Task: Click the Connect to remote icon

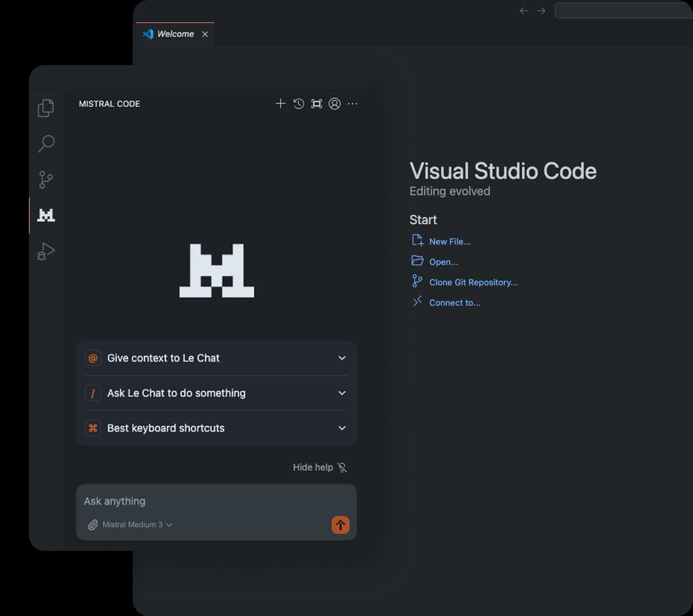Action: point(418,301)
